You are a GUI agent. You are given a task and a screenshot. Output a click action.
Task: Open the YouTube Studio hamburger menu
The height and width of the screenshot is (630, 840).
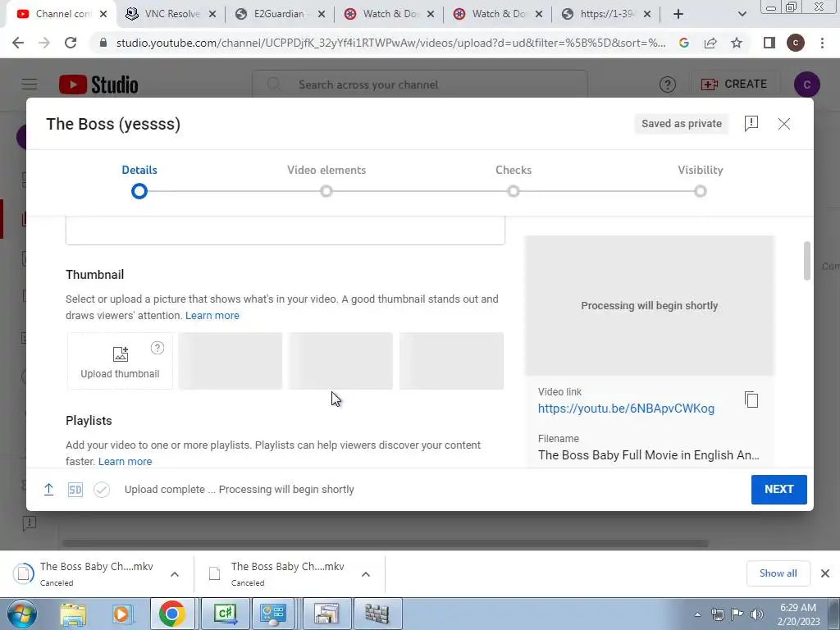[30, 84]
